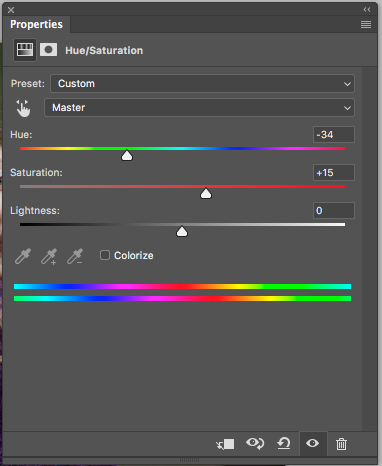Click the Hue/Saturation title text
Viewport: 382px width, 466px height.
[104, 50]
